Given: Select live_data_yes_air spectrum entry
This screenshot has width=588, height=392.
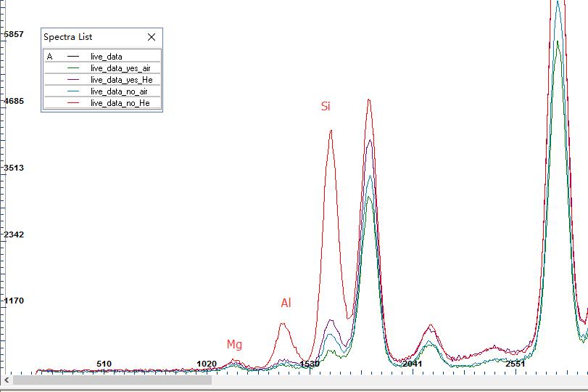Looking at the screenshot, I should pos(120,68).
